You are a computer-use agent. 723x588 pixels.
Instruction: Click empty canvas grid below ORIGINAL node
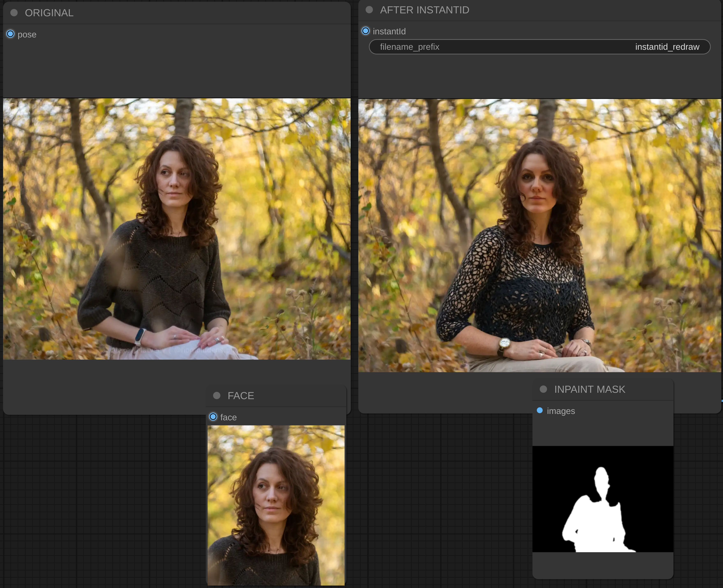pos(102,501)
